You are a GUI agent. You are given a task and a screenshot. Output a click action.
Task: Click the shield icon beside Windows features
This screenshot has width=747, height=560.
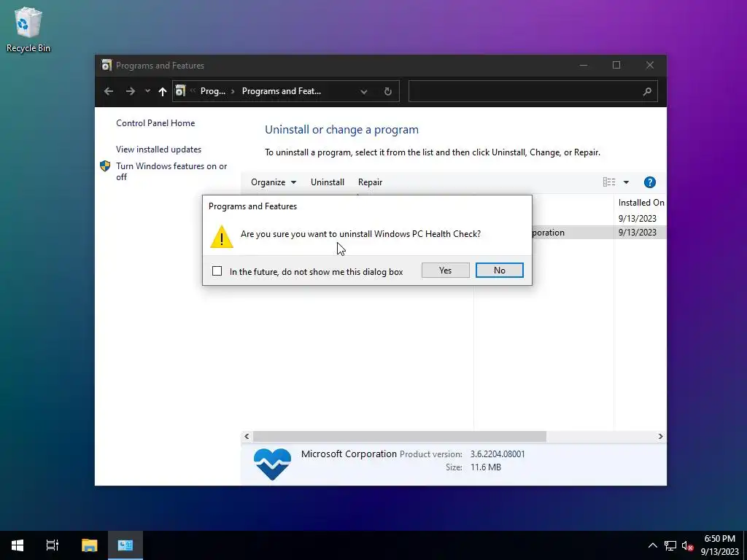pos(105,166)
